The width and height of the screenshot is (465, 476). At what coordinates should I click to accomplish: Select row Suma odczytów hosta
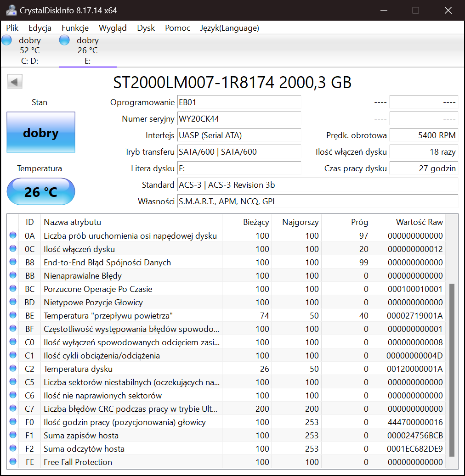(226, 448)
